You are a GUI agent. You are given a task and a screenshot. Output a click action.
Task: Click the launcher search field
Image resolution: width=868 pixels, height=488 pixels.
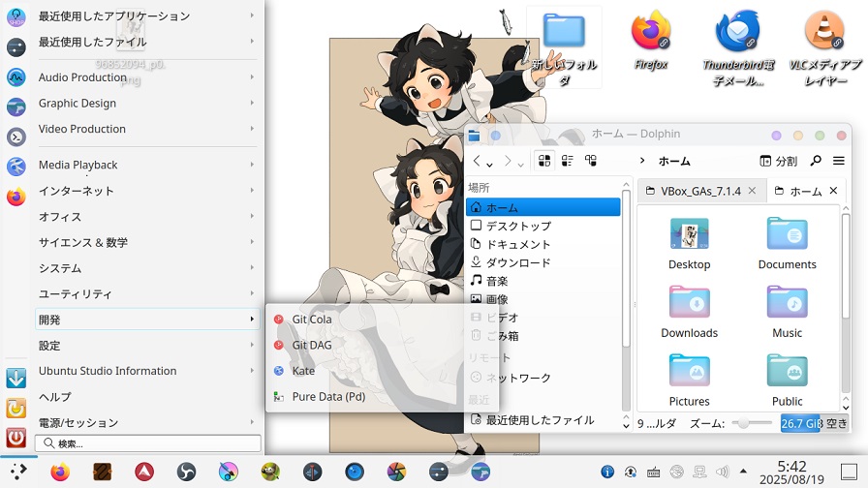pos(148,443)
